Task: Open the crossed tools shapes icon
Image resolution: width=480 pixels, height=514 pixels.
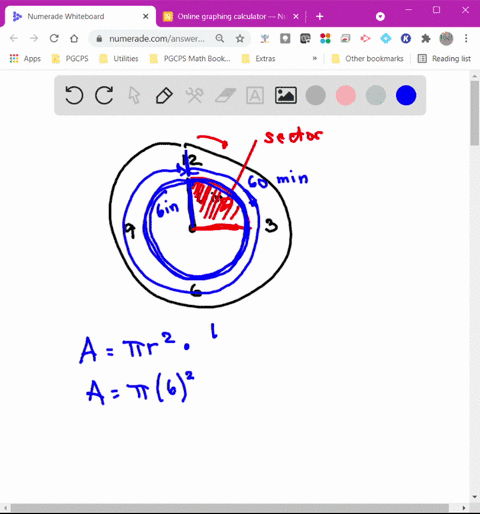Action: coord(194,95)
